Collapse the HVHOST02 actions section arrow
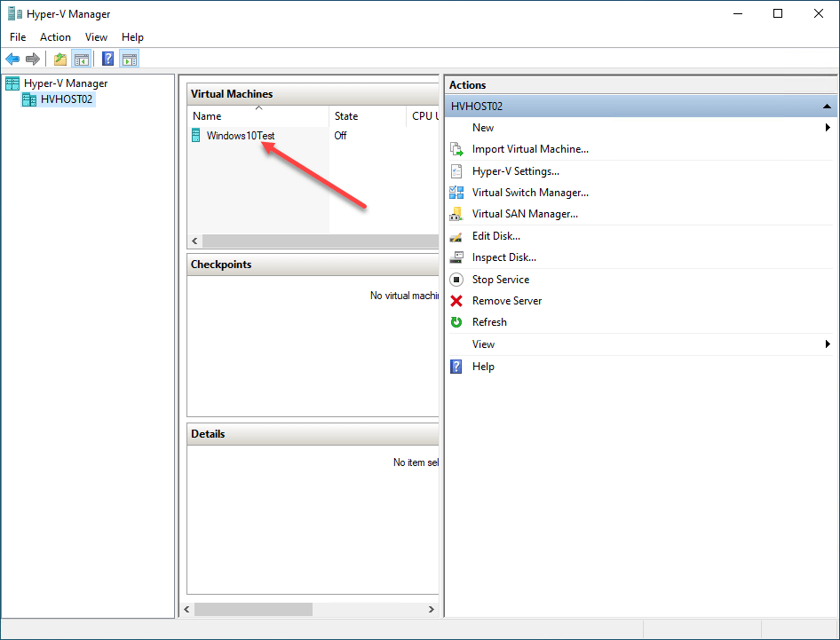 click(828, 106)
